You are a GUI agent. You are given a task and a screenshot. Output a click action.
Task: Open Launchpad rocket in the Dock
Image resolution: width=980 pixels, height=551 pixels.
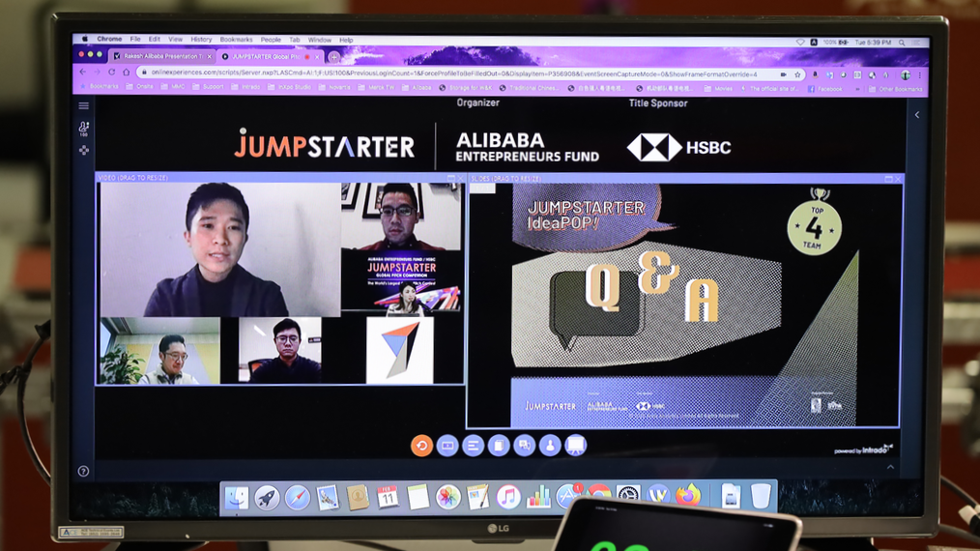tap(267, 498)
